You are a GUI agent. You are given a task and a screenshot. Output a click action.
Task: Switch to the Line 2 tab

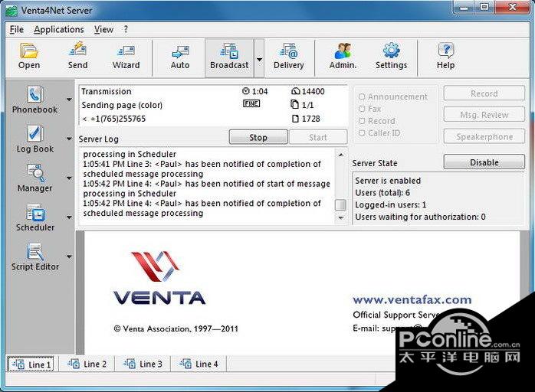click(x=87, y=364)
